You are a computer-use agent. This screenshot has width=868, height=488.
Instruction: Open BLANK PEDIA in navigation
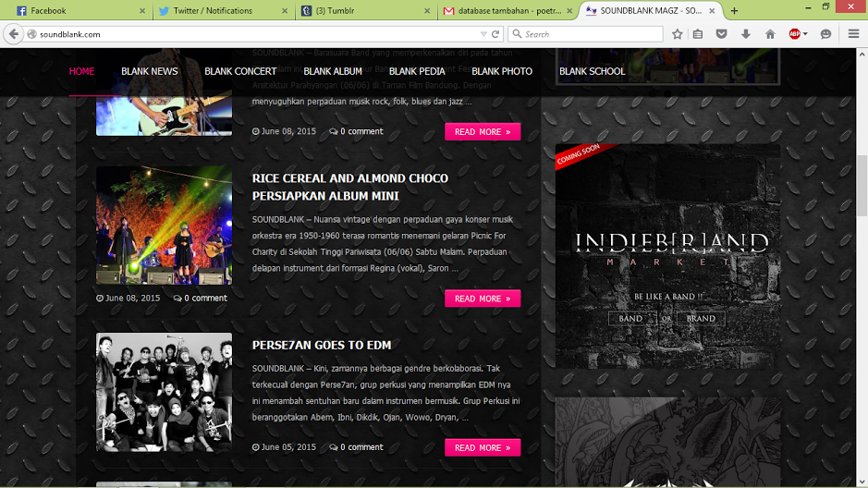point(417,71)
